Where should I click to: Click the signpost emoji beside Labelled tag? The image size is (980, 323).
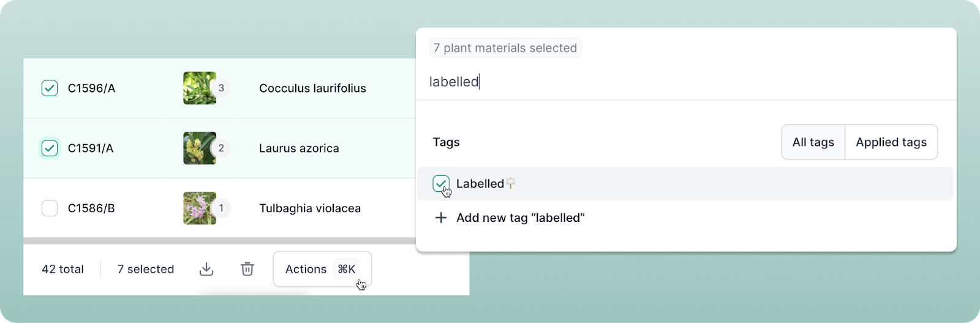(x=511, y=183)
